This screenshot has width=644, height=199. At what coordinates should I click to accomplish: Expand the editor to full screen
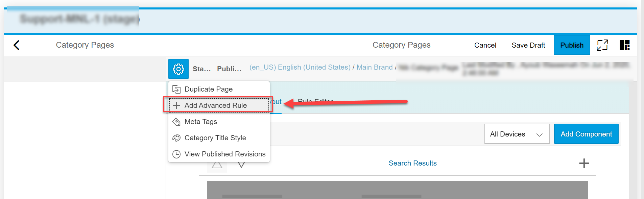pos(602,45)
